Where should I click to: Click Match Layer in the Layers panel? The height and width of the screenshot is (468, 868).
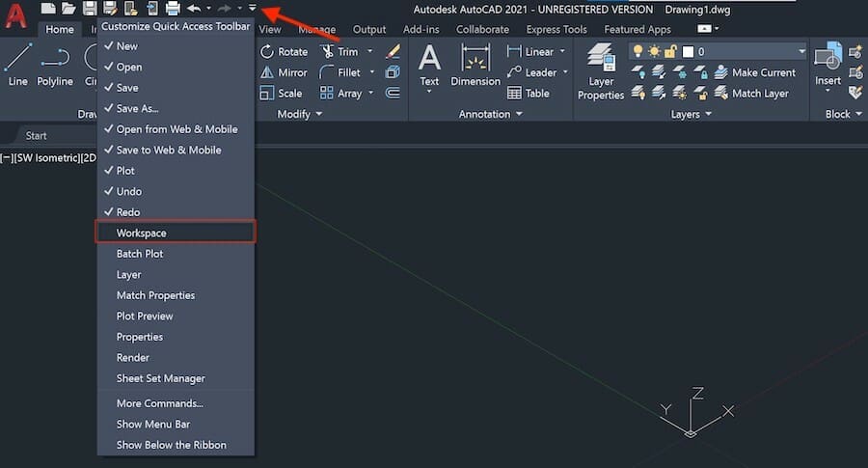[x=751, y=93]
